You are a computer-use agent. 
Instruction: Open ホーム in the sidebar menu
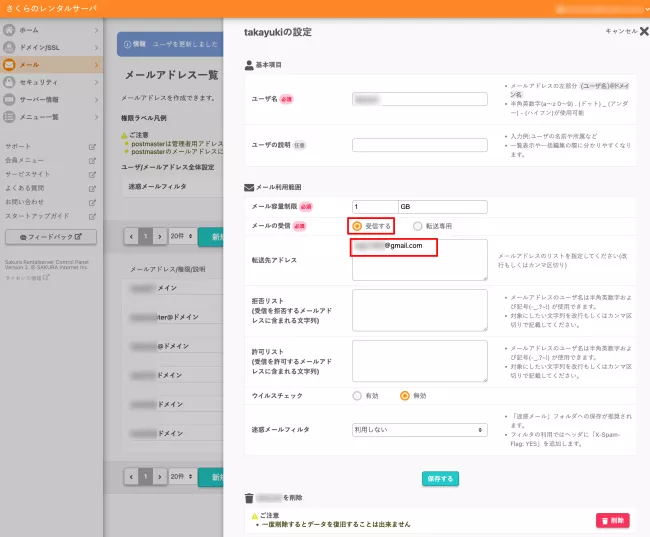click(x=51, y=30)
